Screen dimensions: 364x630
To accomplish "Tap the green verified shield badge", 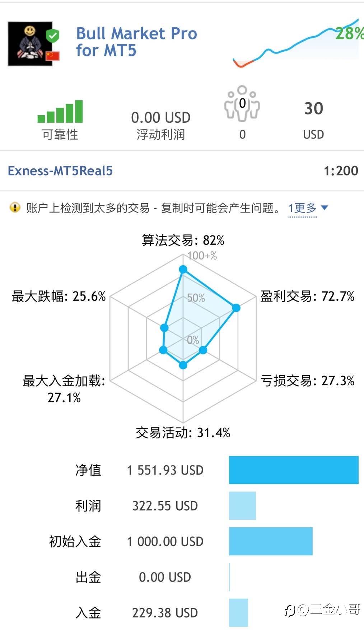I will click(53, 36).
